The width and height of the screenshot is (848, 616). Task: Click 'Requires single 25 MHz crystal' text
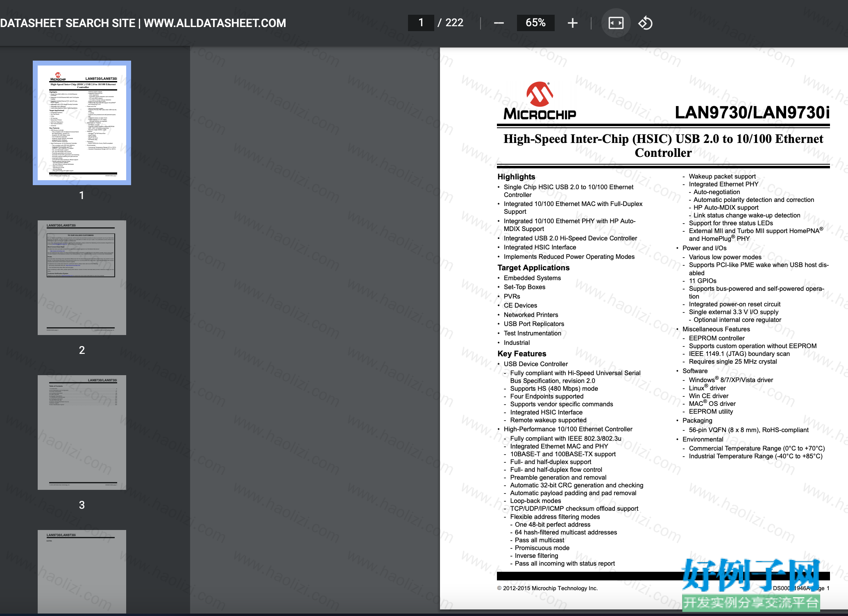pos(733,361)
